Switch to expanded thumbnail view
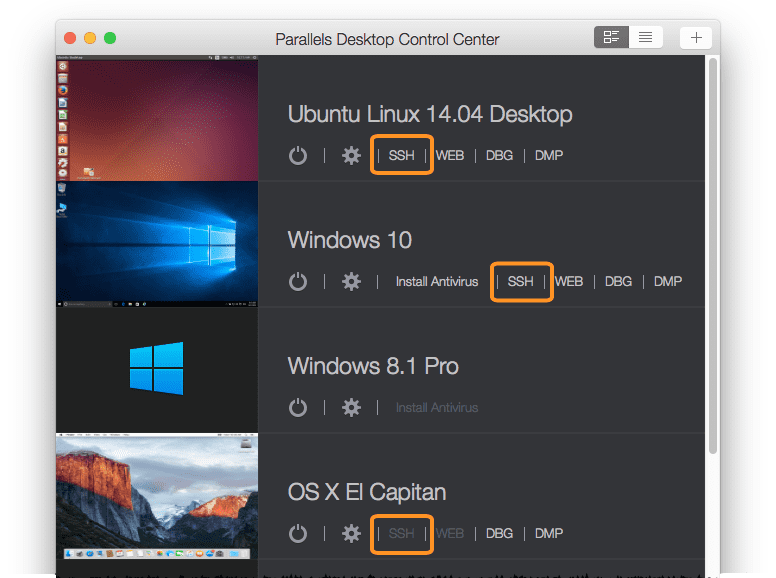This screenshot has width=776, height=578. (x=611, y=37)
